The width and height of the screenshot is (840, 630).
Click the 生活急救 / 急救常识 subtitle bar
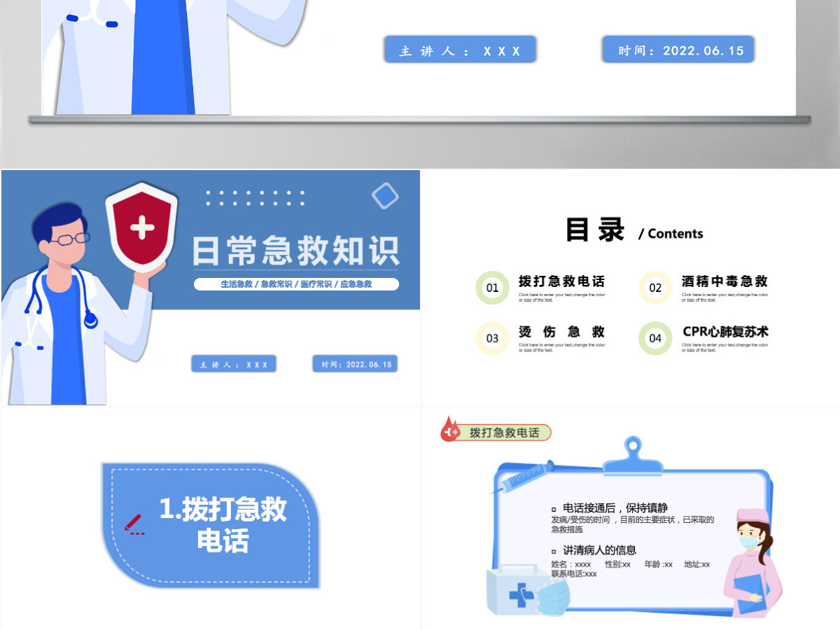(x=296, y=284)
